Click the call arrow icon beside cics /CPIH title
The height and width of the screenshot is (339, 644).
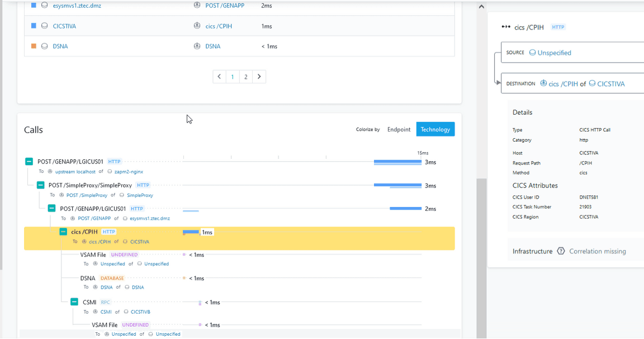(x=506, y=27)
